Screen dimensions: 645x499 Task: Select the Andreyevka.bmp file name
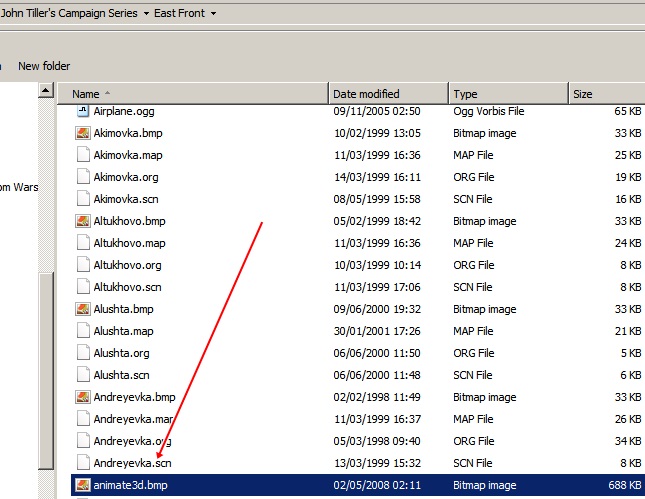click(135, 397)
